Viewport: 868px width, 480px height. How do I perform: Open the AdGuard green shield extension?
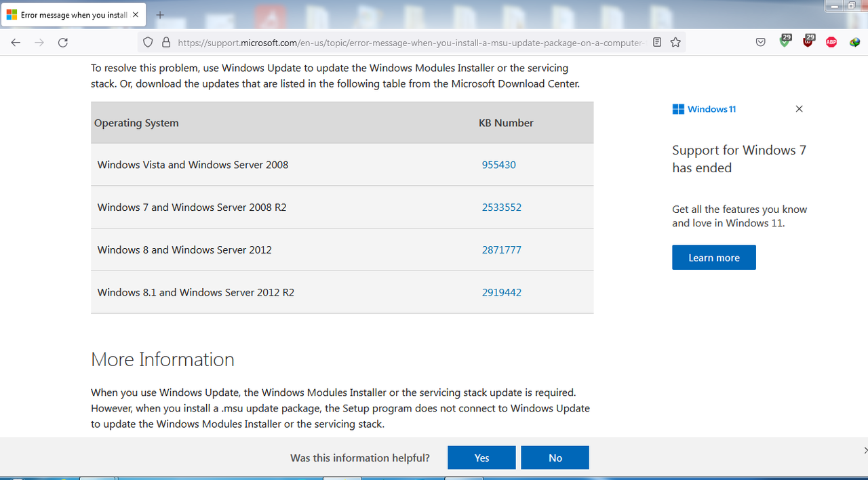pyautogui.click(x=785, y=41)
